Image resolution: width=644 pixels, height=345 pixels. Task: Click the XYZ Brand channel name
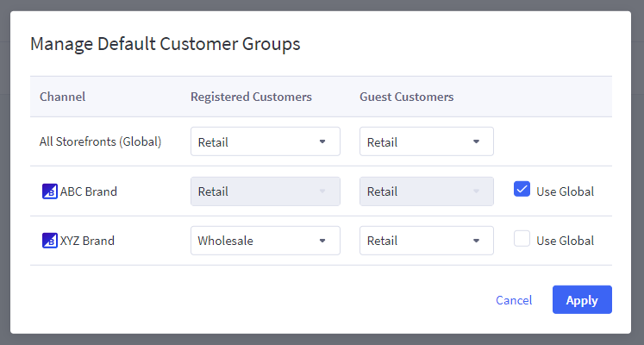[87, 241]
